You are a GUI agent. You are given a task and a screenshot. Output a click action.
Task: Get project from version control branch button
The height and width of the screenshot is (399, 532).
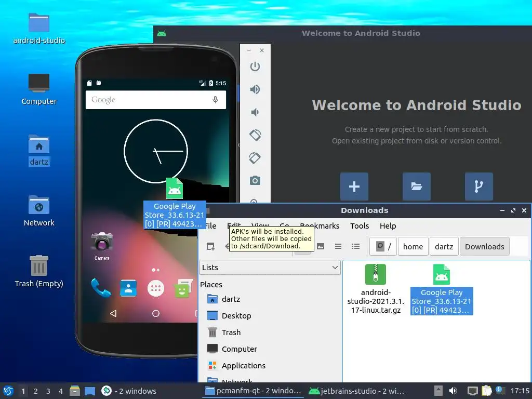point(478,187)
